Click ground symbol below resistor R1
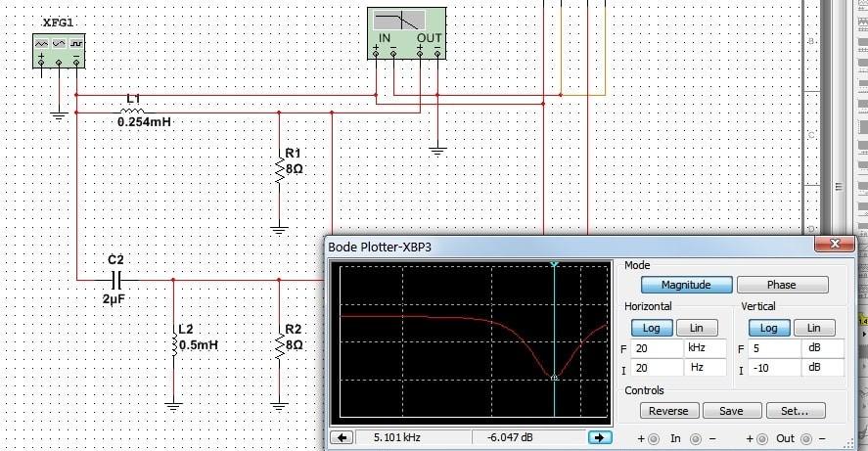The height and width of the screenshot is (451, 868). point(279,230)
